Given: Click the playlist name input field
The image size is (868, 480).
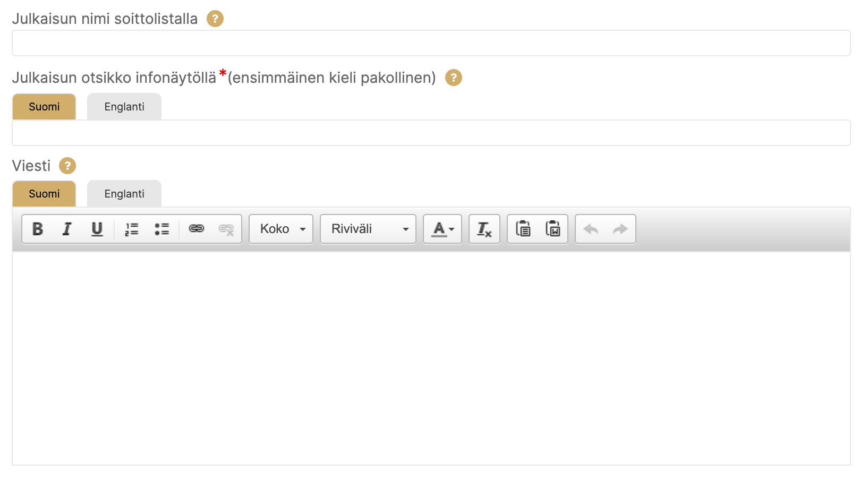Looking at the screenshot, I should (x=431, y=43).
